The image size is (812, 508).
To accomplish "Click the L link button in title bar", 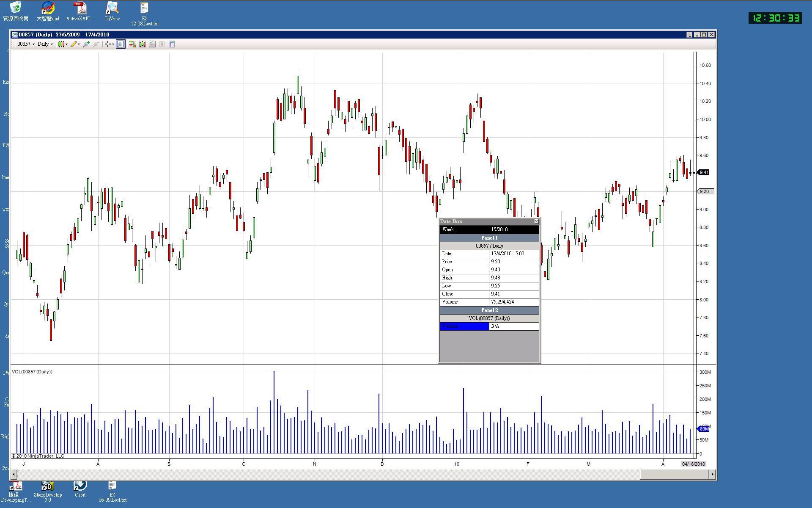I will point(689,35).
